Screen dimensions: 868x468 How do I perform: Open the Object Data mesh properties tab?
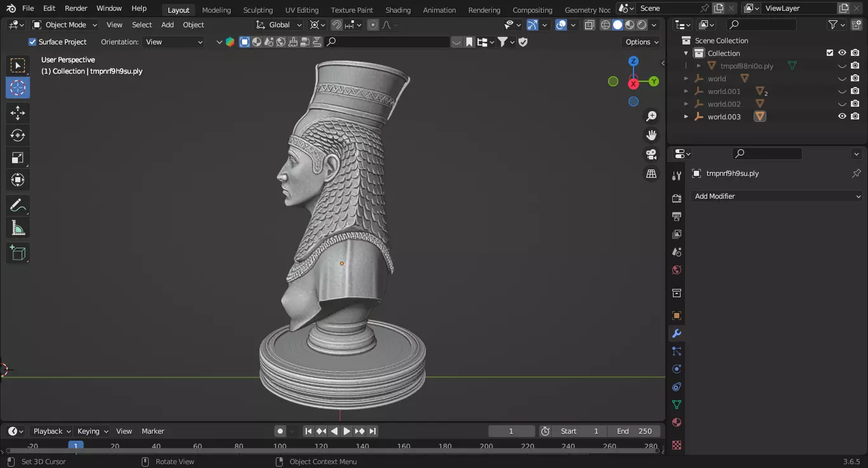677,404
